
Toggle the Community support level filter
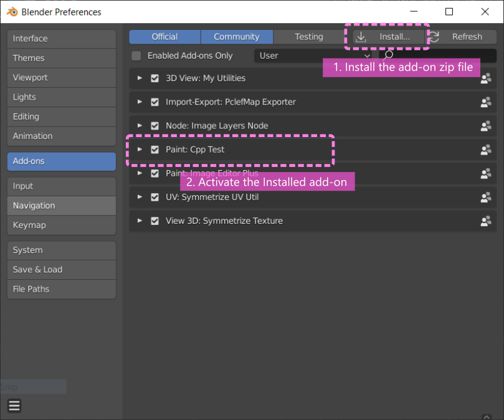(x=237, y=37)
